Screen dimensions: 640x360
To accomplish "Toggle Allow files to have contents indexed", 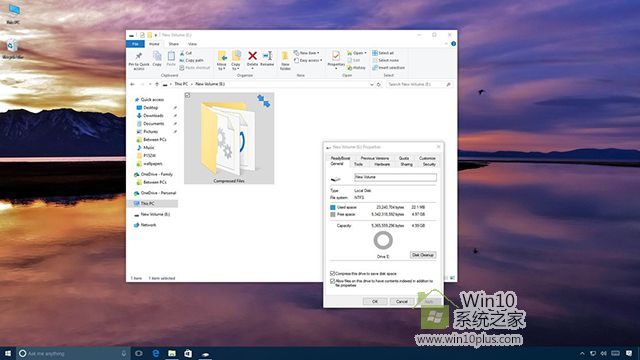I will (332, 281).
